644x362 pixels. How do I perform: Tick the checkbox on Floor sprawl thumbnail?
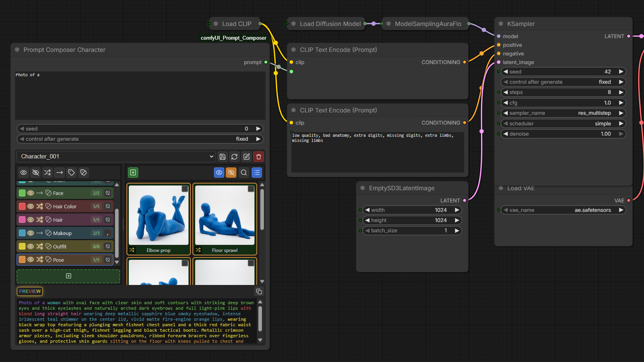pyautogui.click(x=251, y=189)
